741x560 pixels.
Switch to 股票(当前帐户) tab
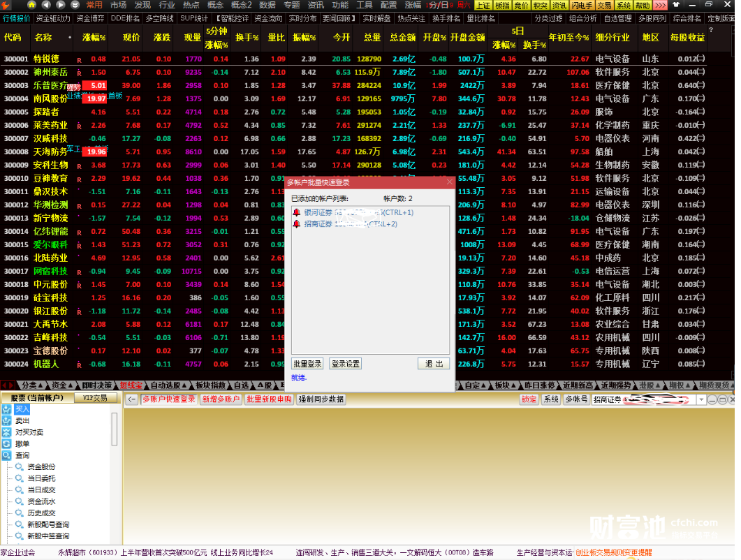37,398
